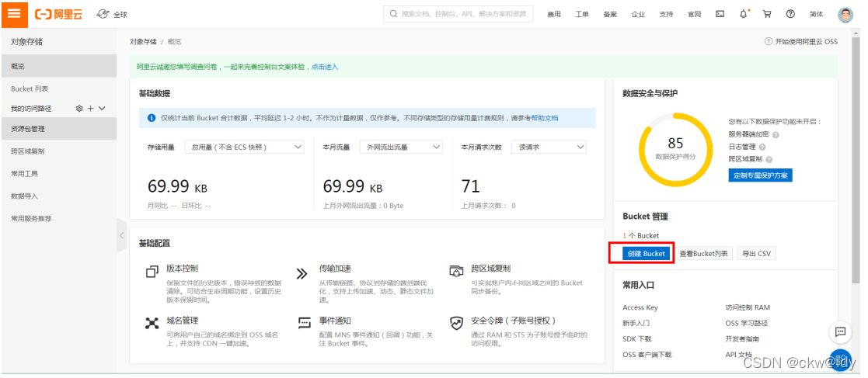Select 数据导入 in the sidebar
The height and width of the screenshot is (378, 868).
coord(59,196)
